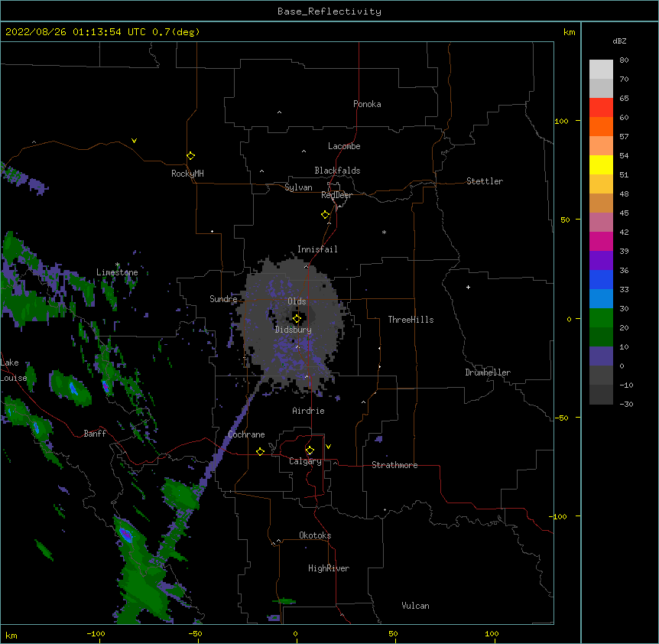The width and height of the screenshot is (659, 644).
Task: Click the Banff label
Action: point(95,434)
